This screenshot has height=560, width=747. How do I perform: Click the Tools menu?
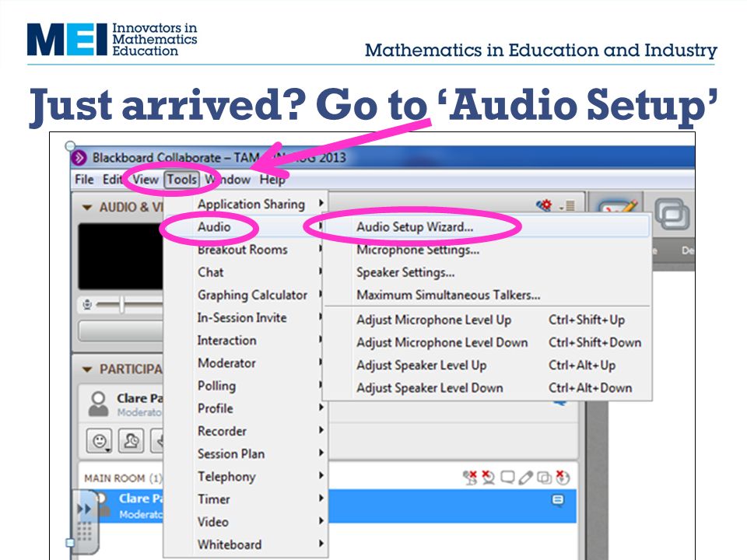click(182, 180)
